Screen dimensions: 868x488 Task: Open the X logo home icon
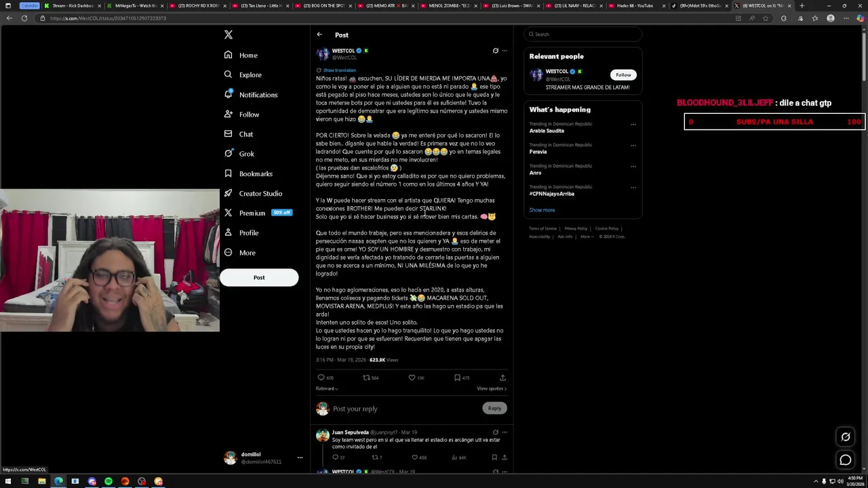(x=229, y=35)
